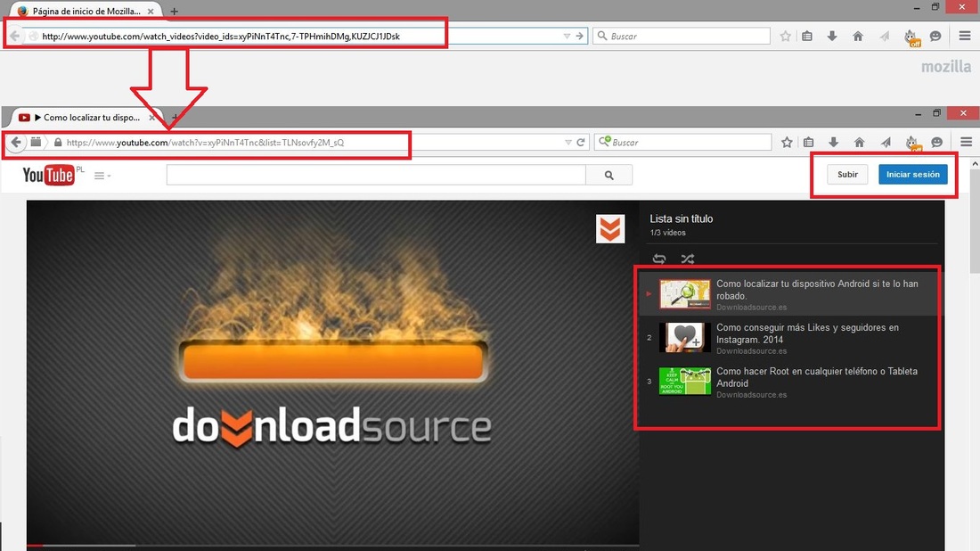Screen dimensions: 980x551
Task: Bookmark page with star in Mozilla start window
Action: 786,37
